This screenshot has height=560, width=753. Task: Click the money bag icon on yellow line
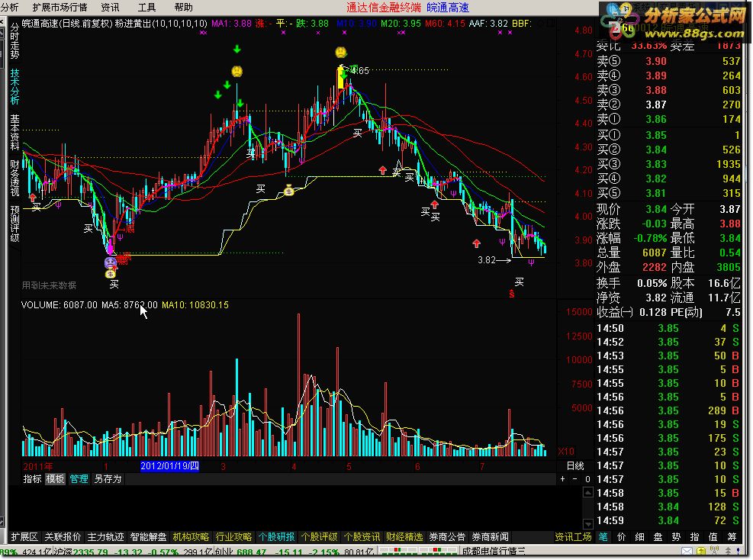[288, 191]
